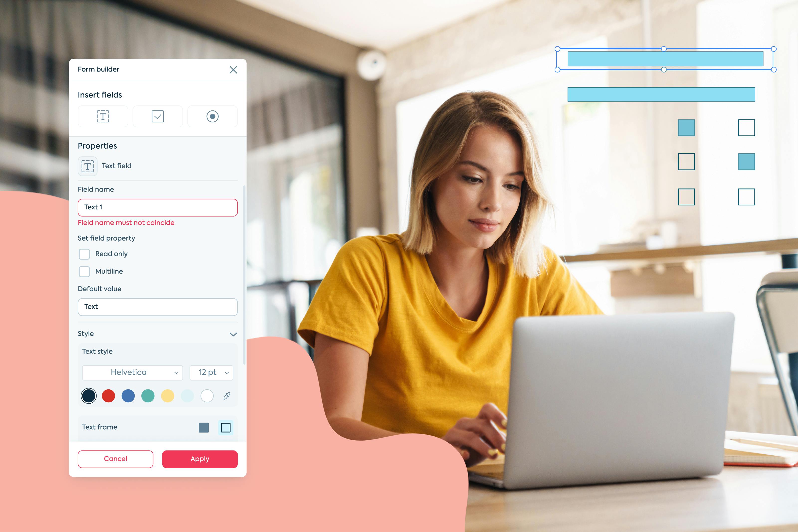The height and width of the screenshot is (532, 798).
Task: Close the Form builder panel
Action: [233, 69]
